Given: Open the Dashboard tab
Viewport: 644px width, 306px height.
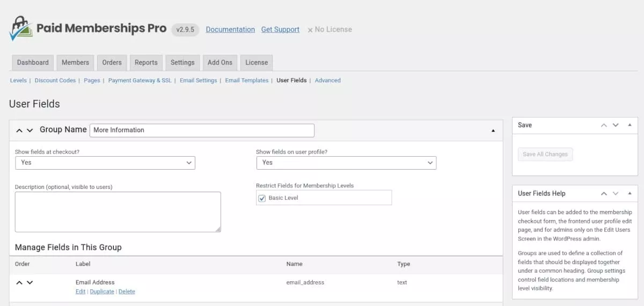Looking at the screenshot, I should tap(33, 63).
